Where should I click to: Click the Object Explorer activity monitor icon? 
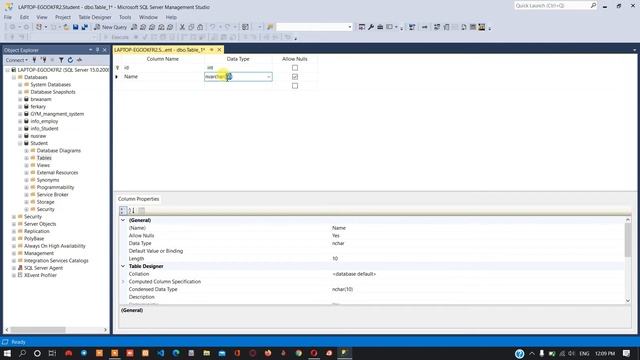click(x=79, y=60)
